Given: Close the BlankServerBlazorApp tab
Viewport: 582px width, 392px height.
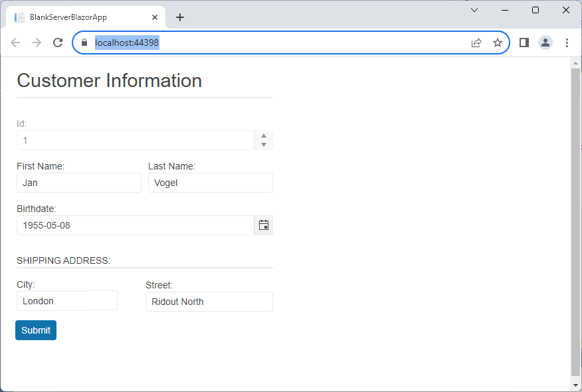Looking at the screenshot, I should [x=155, y=17].
